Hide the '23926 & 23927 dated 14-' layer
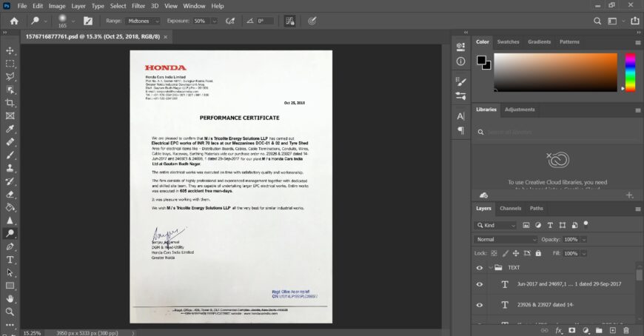 coord(480,305)
